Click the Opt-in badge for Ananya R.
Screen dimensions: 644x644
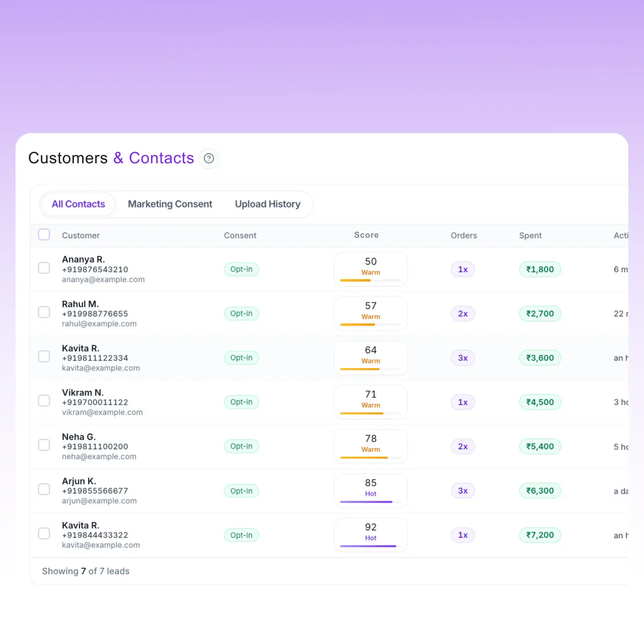[x=241, y=269]
